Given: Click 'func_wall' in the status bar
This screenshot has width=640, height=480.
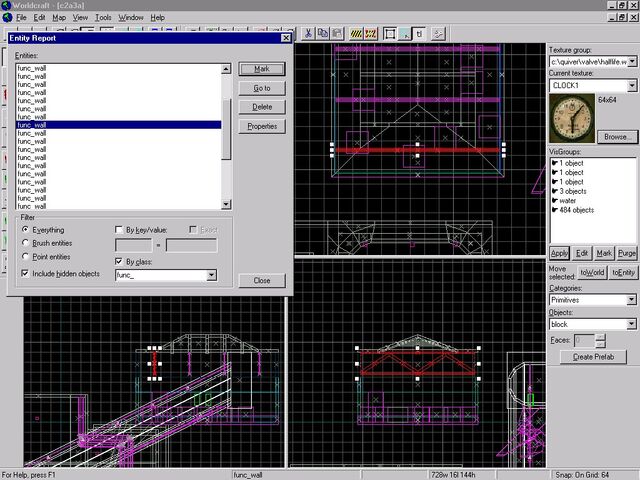Looking at the screenshot, I should (x=248, y=475).
